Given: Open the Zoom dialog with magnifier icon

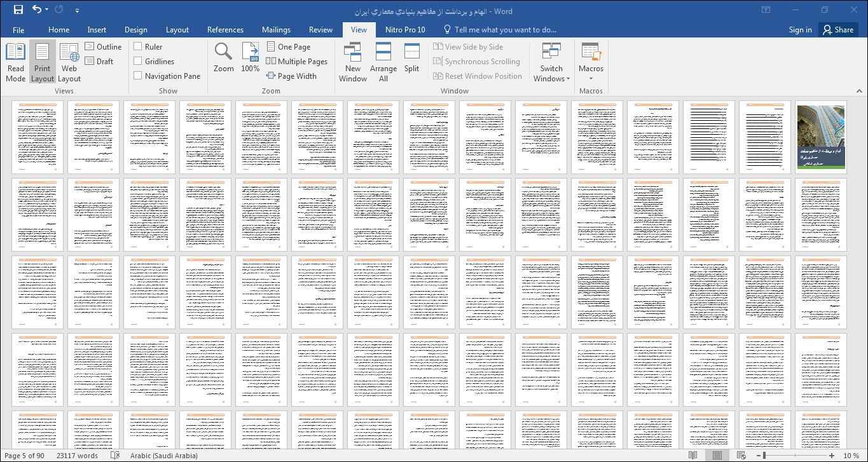Looking at the screenshot, I should (x=223, y=58).
